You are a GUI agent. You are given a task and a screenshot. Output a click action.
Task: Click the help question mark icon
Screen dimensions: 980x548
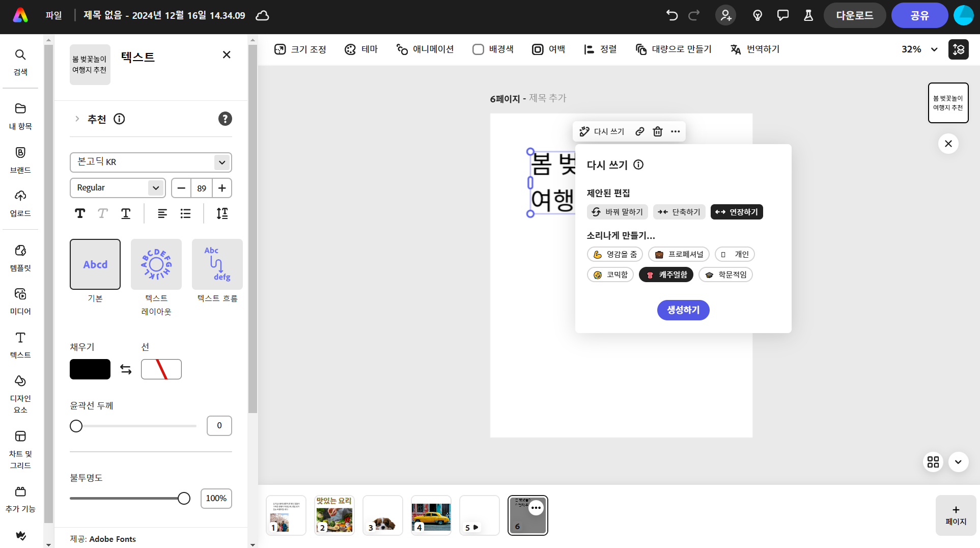point(225,119)
